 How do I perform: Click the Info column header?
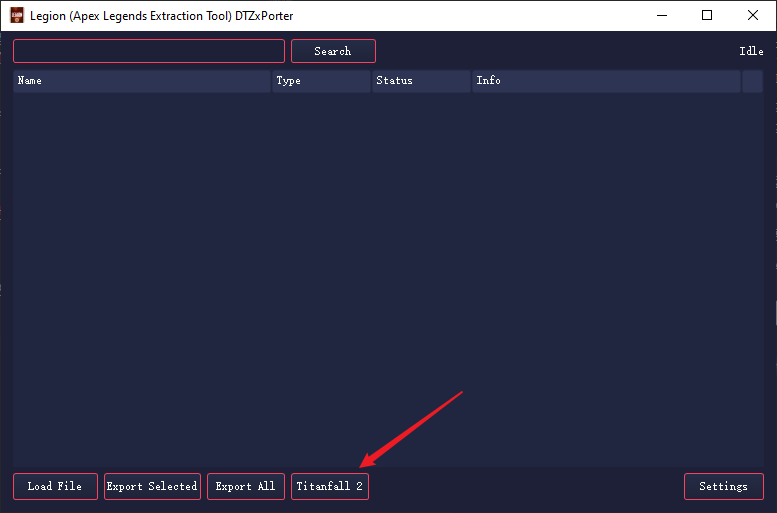[606, 81]
